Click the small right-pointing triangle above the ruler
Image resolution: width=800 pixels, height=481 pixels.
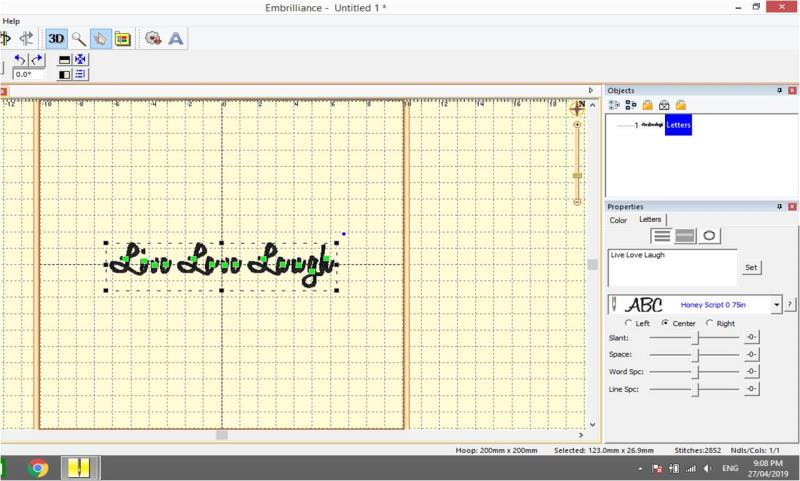pyautogui.click(x=591, y=90)
